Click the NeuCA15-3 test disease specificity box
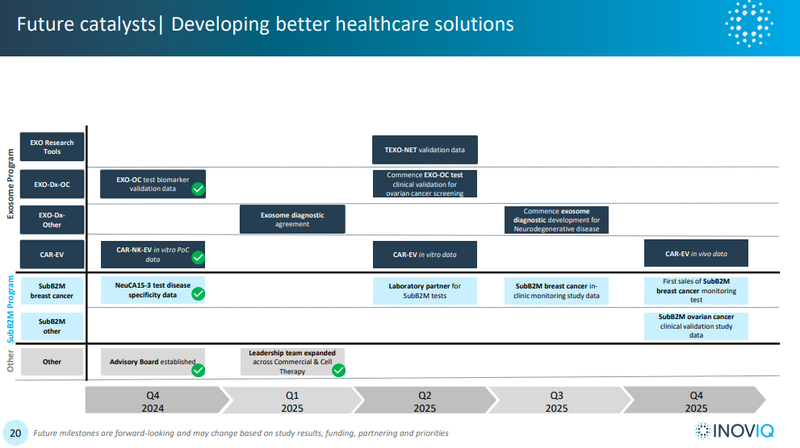Viewport: 800px width, 448px height. click(x=153, y=290)
